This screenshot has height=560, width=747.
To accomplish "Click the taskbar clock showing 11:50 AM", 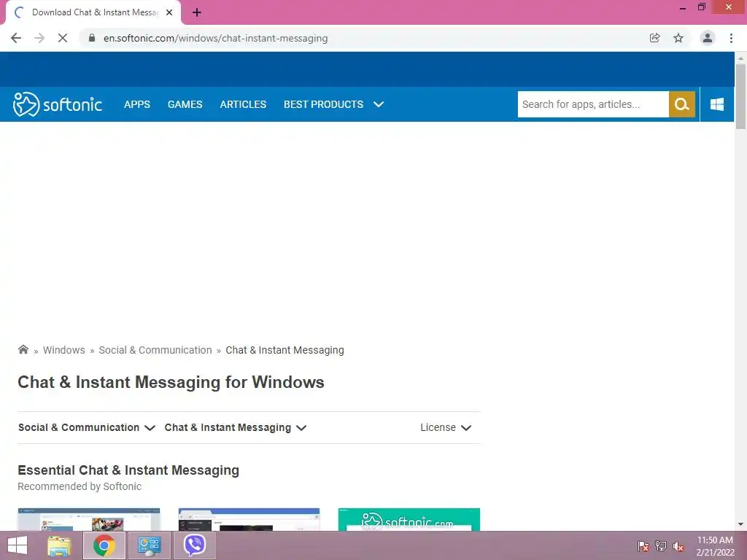I will 715,546.
